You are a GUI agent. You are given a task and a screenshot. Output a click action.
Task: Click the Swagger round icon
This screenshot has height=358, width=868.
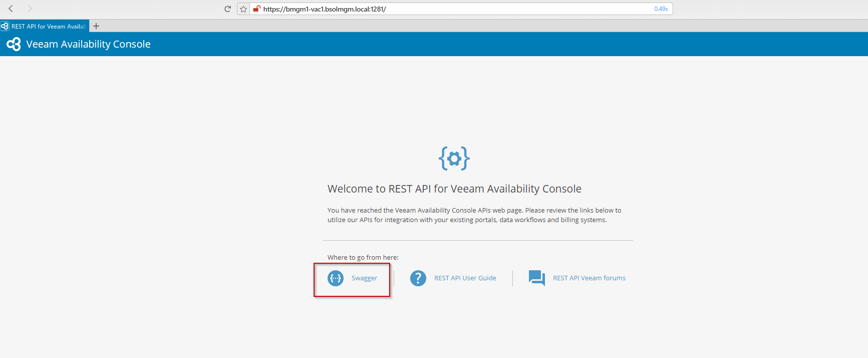(x=336, y=278)
